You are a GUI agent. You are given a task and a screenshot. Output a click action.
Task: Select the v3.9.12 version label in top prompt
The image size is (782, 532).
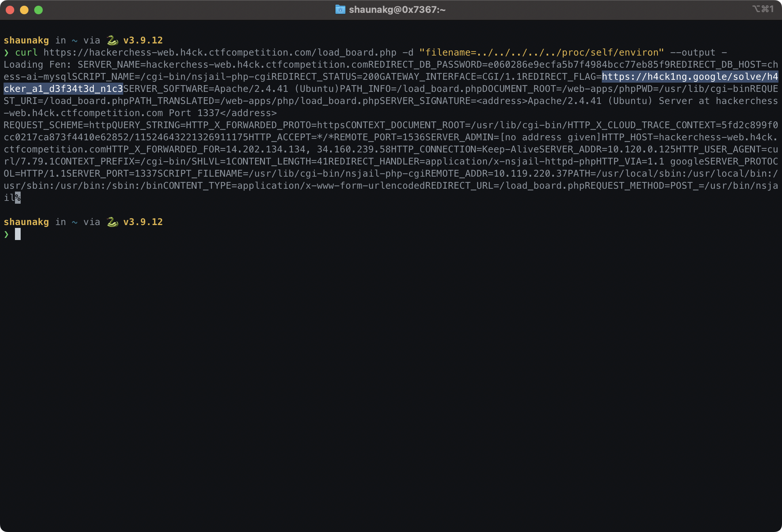pyautogui.click(x=143, y=40)
